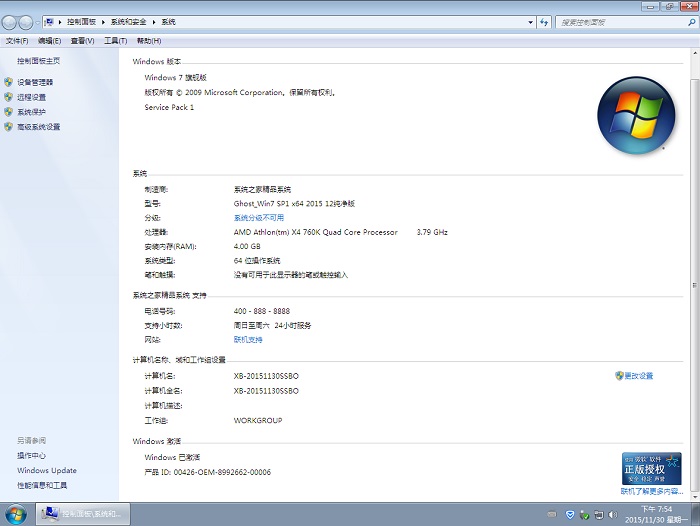Open recent pages dropdown next to Forward
This screenshot has height=526, width=700.
coord(38,22)
